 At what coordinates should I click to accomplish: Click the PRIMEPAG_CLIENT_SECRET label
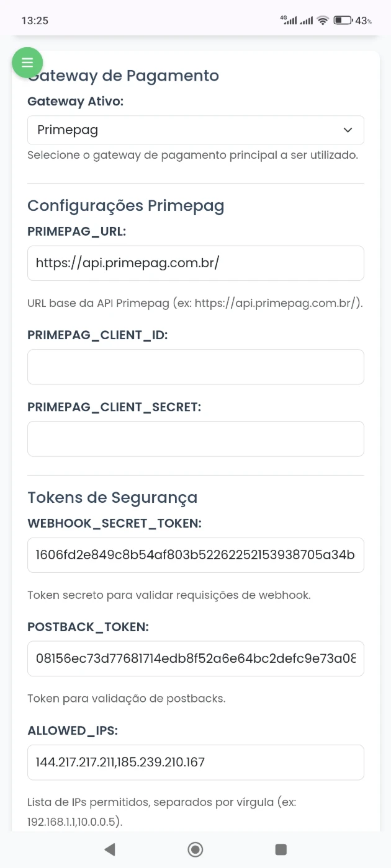click(115, 407)
